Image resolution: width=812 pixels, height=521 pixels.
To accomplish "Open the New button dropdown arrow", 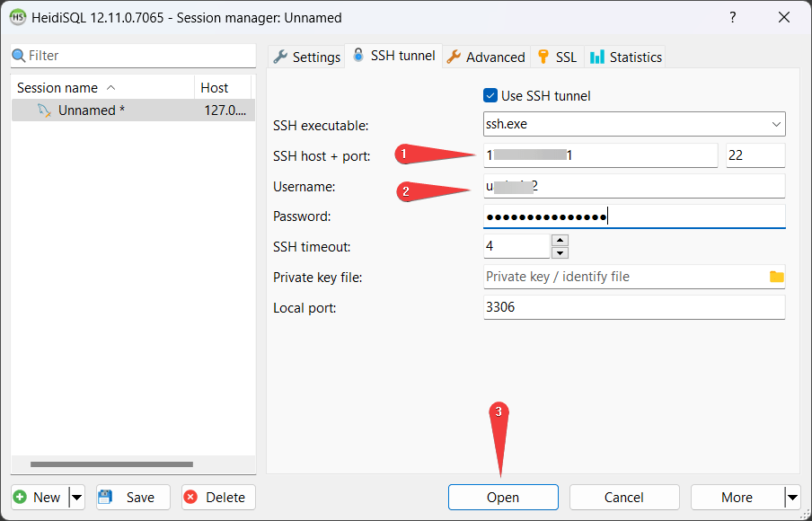I will pyautogui.click(x=76, y=497).
